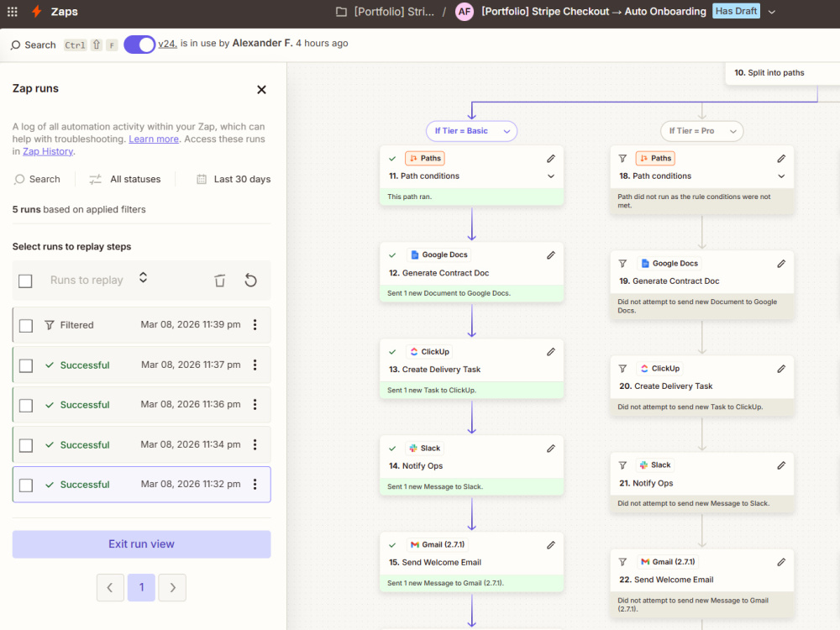Edit step 11 Path conditions
840x630 pixels.
point(551,159)
